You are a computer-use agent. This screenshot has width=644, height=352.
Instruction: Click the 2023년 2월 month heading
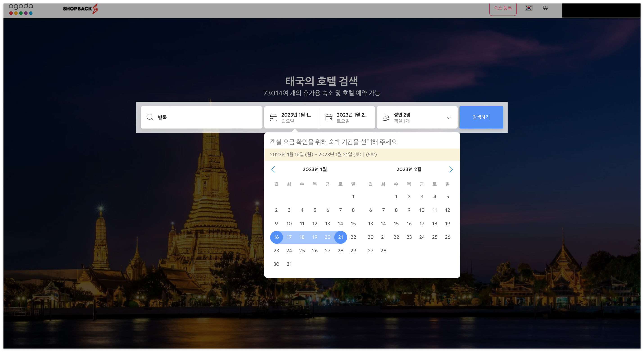click(409, 169)
